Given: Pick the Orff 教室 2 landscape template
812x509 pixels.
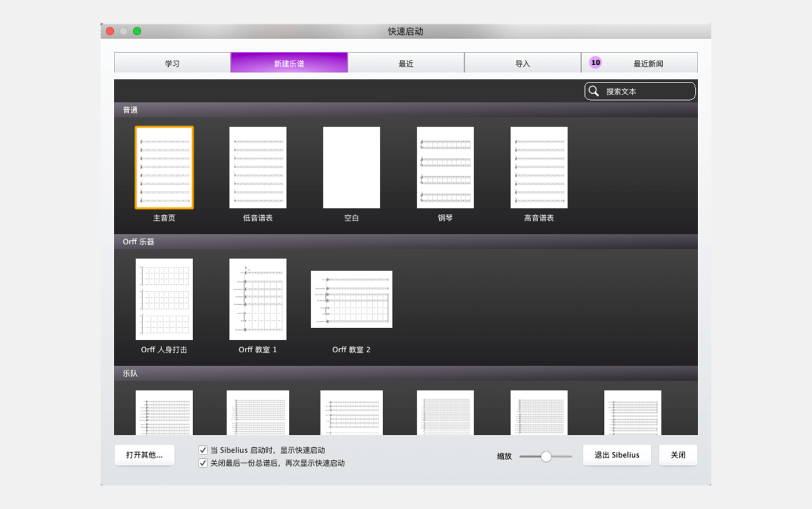Looking at the screenshot, I should pyautogui.click(x=351, y=299).
